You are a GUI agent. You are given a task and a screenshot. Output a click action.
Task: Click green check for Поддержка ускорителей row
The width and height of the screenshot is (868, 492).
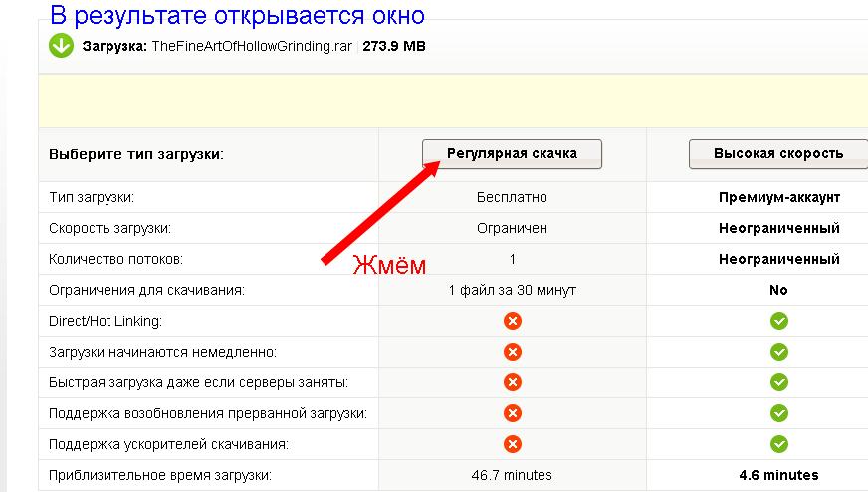[778, 444]
